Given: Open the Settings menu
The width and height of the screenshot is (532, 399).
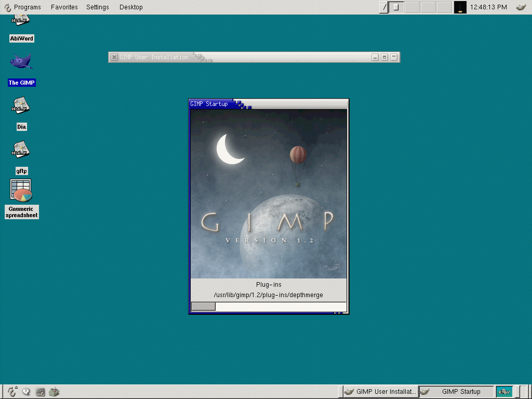Looking at the screenshot, I should click(x=97, y=7).
